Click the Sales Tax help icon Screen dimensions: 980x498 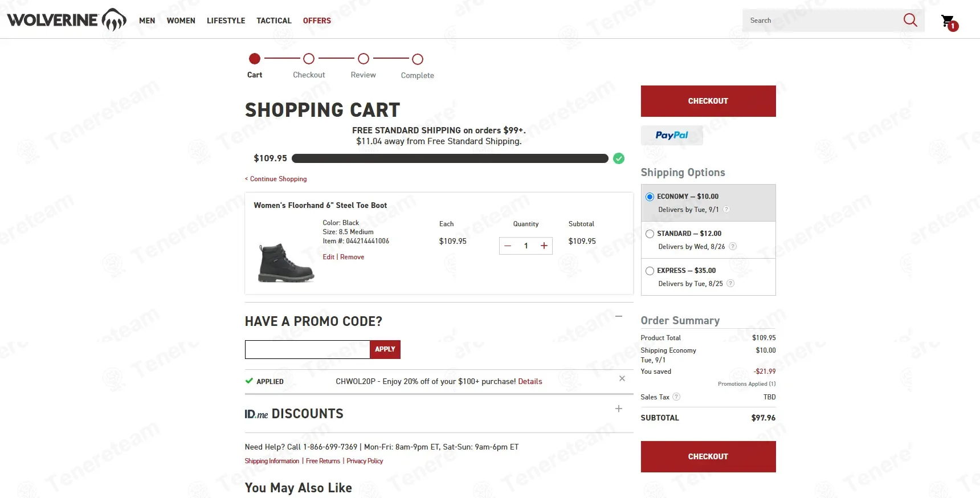(676, 397)
